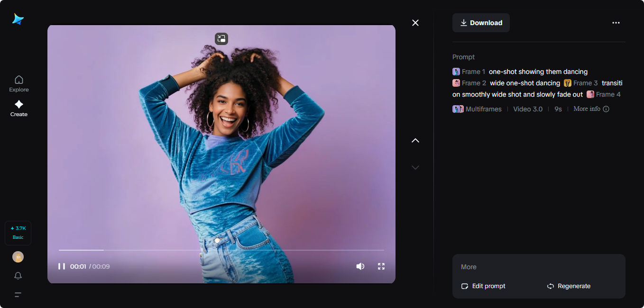Open the user profile avatar

point(18,257)
